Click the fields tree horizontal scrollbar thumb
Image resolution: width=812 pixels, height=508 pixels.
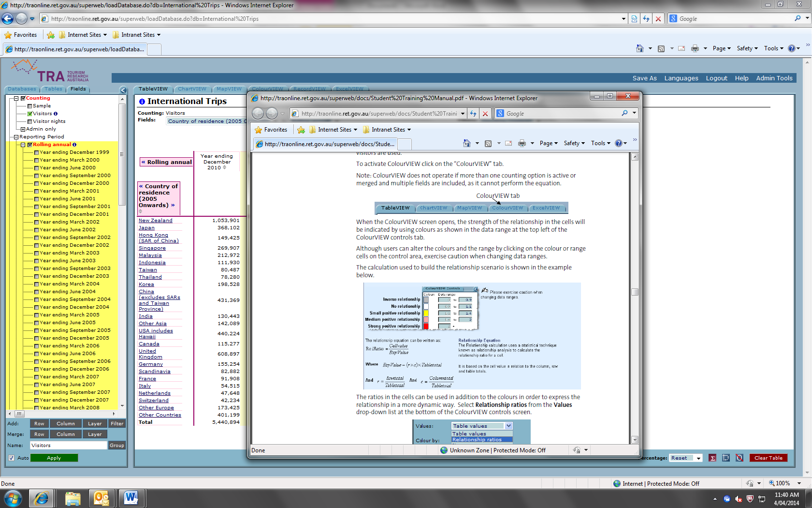[19, 414]
